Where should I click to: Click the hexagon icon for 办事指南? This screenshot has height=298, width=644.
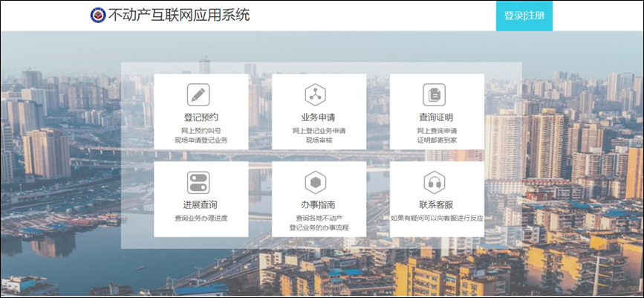pos(316,183)
